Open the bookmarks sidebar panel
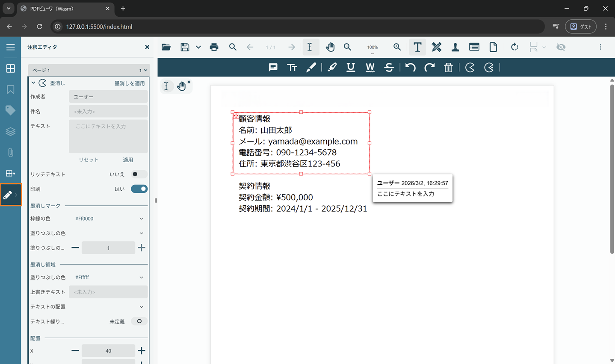The width and height of the screenshot is (615, 364). click(10, 89)
